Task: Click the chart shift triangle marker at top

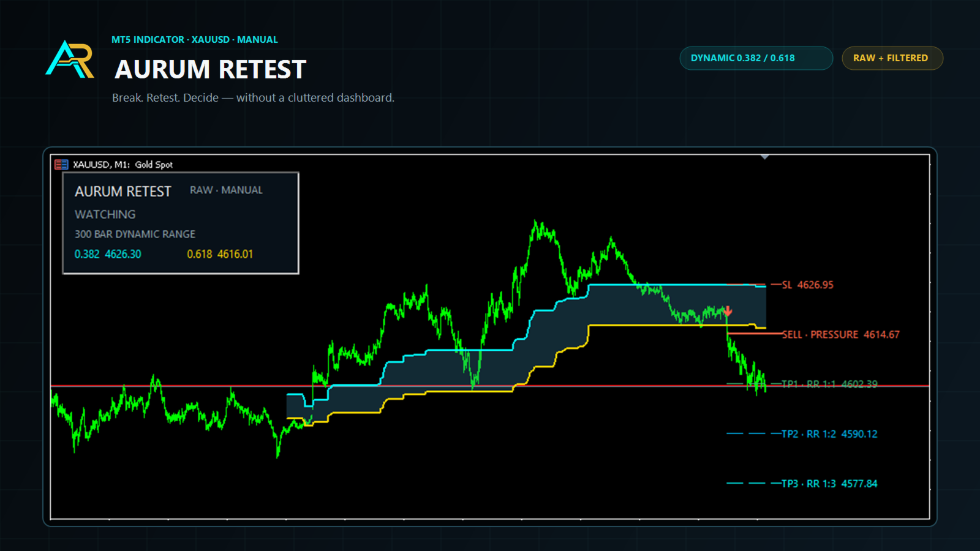Action: click(x=764, y=157)
